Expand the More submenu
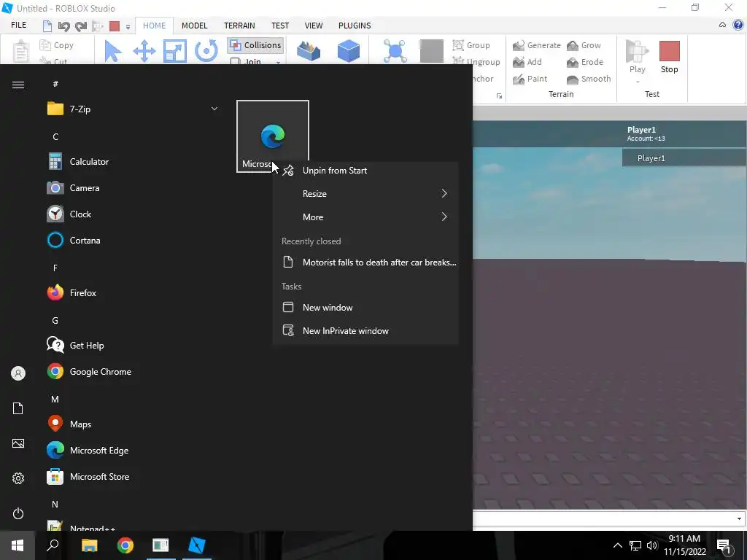 click(x=365, y=217)
